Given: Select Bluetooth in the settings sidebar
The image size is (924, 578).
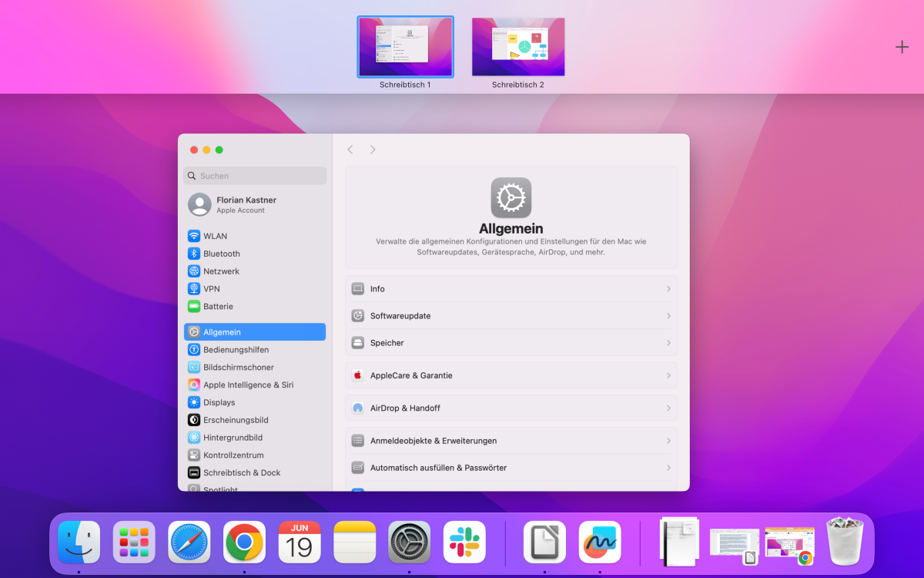Looking at the screenshot, I should [219, 253].
